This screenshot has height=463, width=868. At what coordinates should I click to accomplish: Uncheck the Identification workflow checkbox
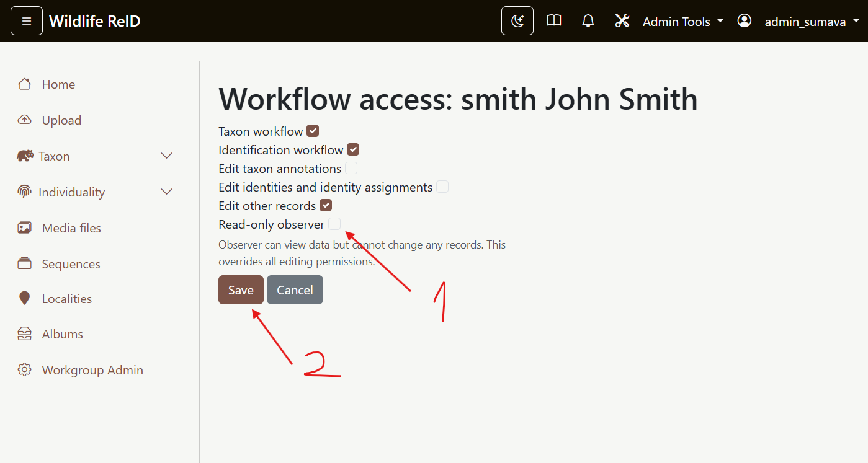tap(353, 149)
